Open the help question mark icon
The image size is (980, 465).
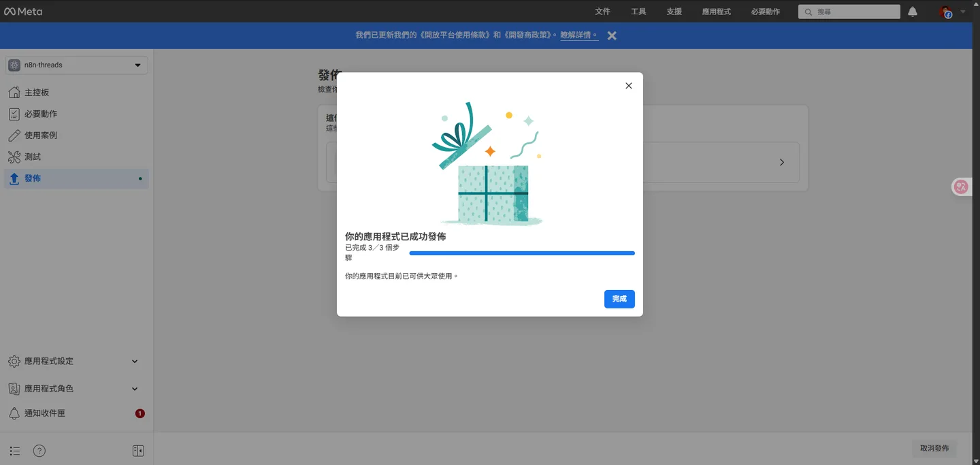(39, 451)
